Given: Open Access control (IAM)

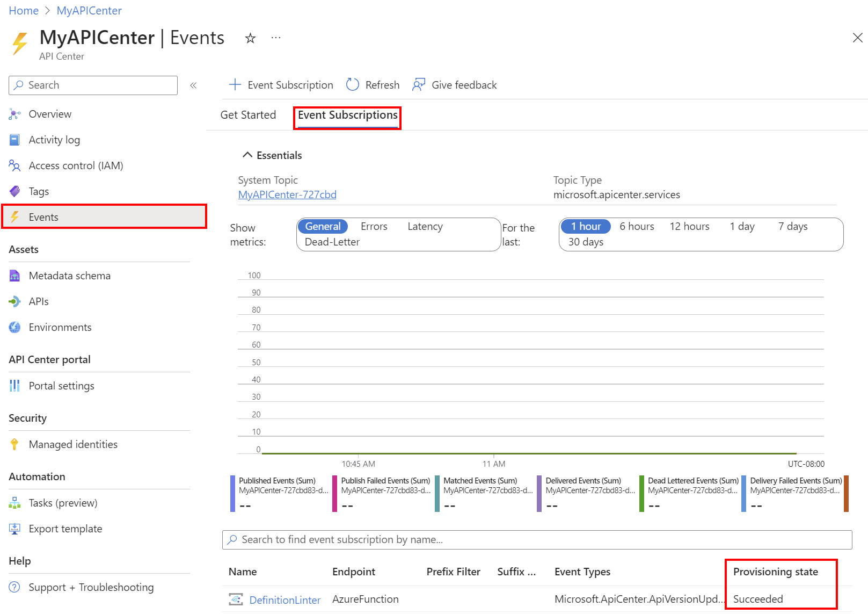Looking at the screenshot, I should point(75,165).
